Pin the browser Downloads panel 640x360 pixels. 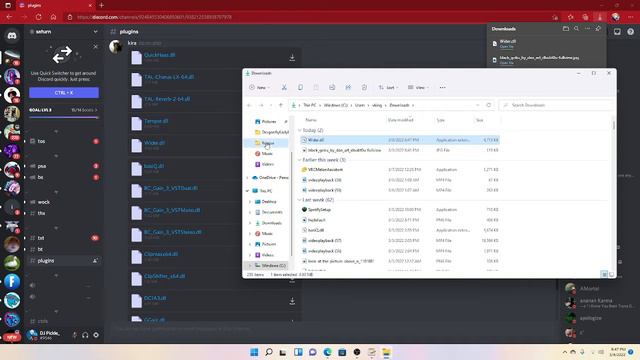click(x=598, y=29)
